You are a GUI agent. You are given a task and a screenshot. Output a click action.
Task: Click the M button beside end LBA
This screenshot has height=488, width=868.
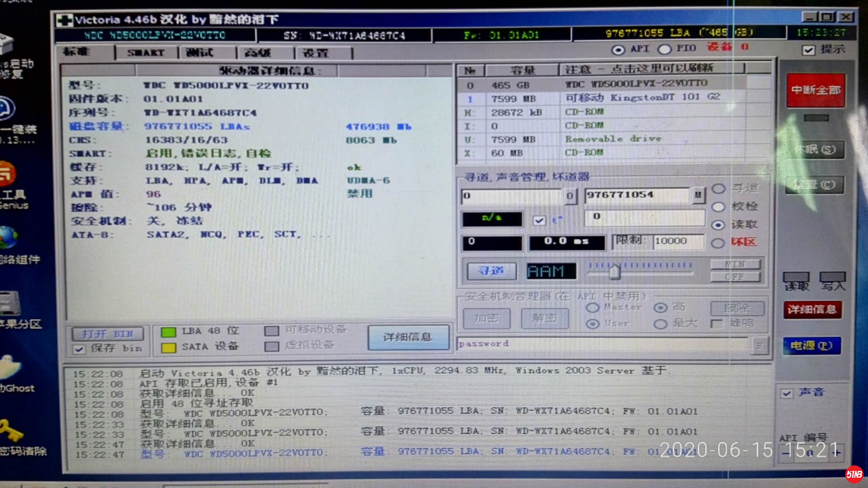point(698,195)
